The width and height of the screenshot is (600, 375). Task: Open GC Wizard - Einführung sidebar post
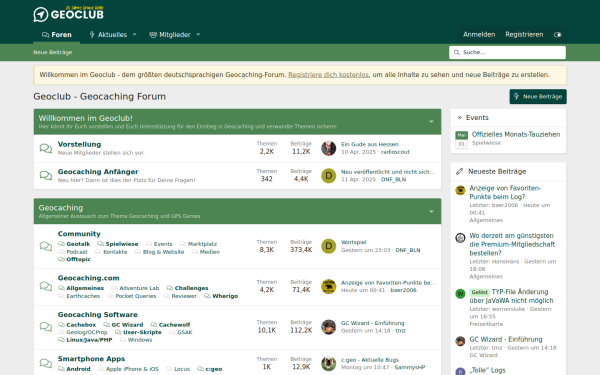point(506,339)
